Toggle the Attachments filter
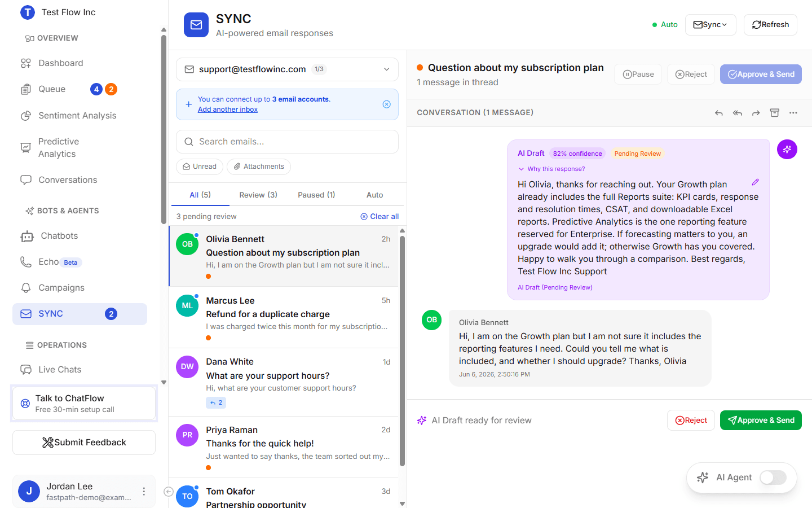 (x=259, y=167)
